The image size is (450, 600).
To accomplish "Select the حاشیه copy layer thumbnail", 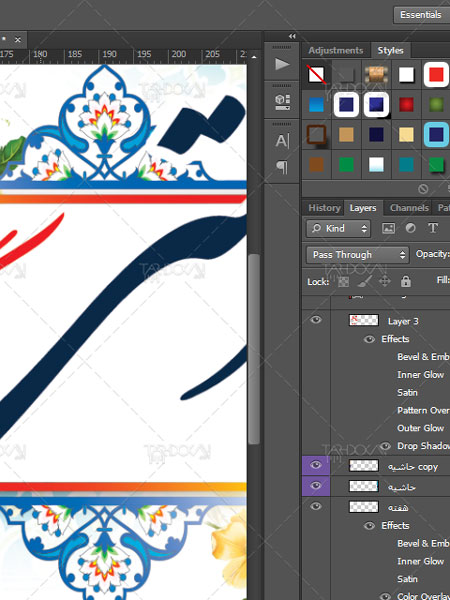I will pyautogui.click(x=364, y=465).
